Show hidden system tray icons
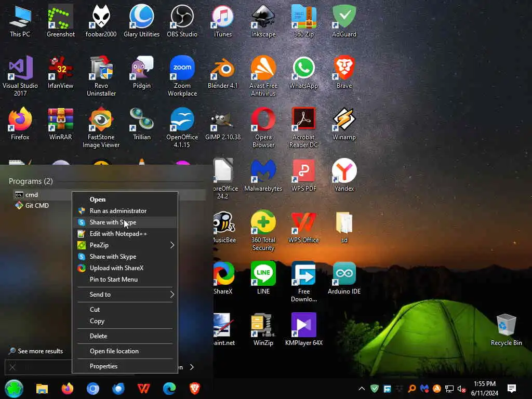This screenshot has width=532, height=399. click(362, 389)
